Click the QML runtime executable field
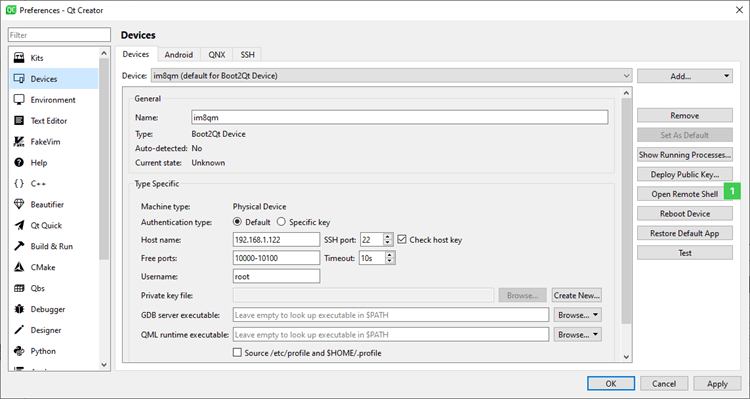 (x=391, y=334)
